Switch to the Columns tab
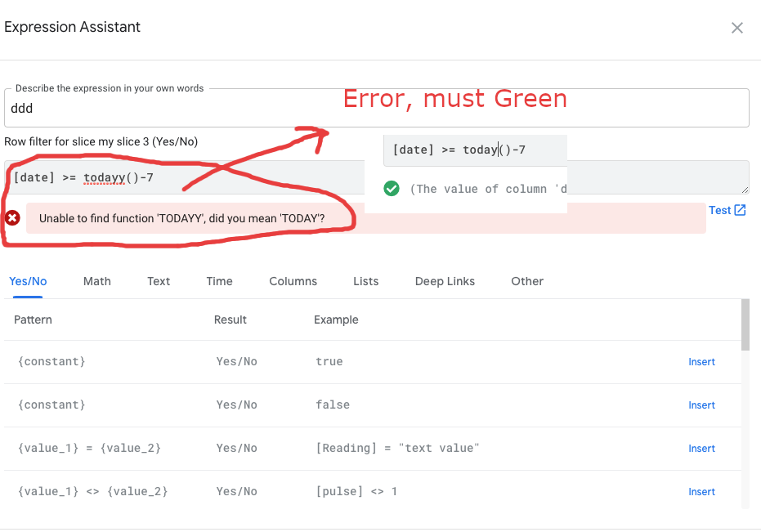Viewport: 761px width, 532px height. pos(293,281)
